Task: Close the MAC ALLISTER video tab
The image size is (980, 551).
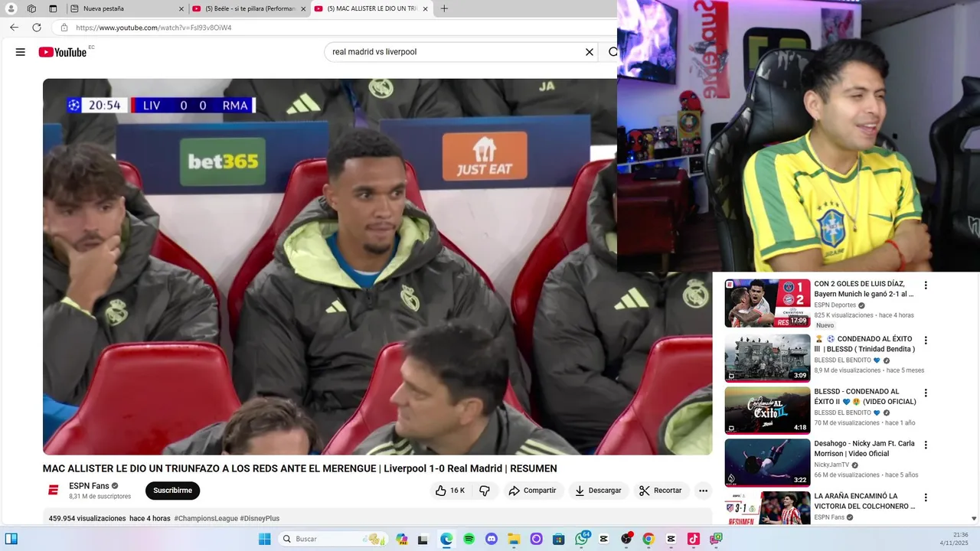Action: (425, 9)
